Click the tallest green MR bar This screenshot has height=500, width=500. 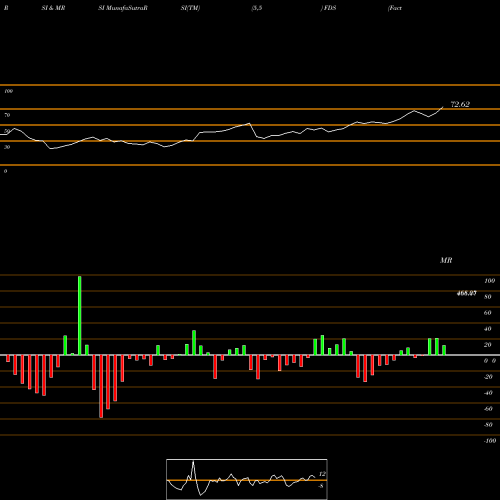(x=80, y=315)
